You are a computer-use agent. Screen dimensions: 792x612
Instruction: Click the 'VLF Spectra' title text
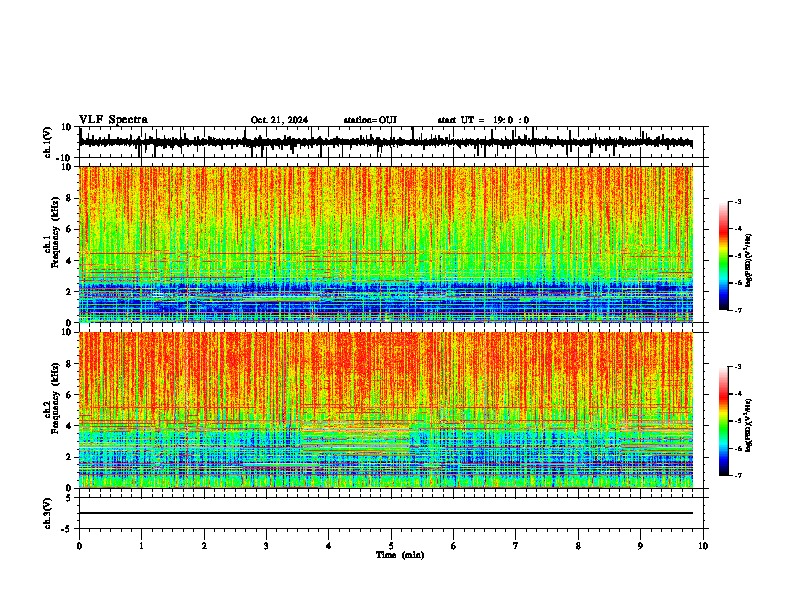113,120
